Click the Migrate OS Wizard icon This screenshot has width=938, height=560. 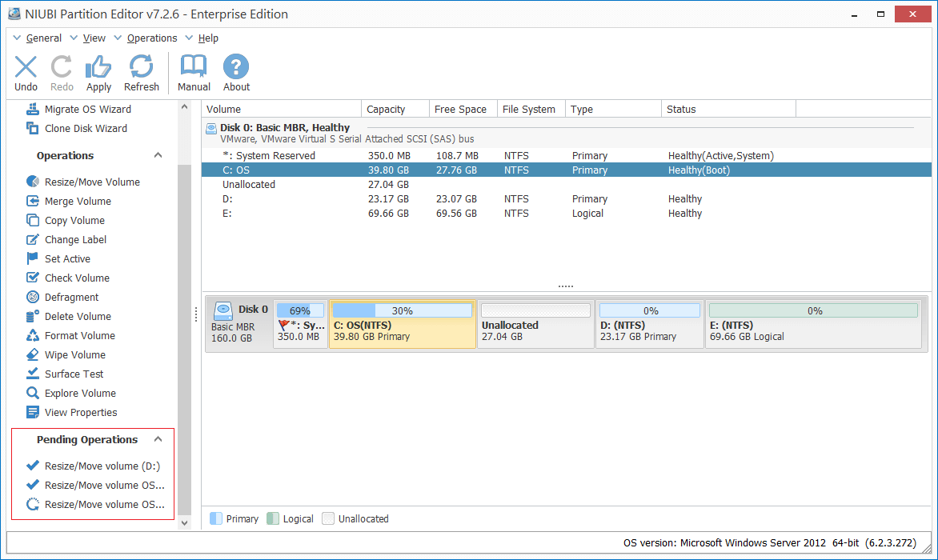(33, 110)
